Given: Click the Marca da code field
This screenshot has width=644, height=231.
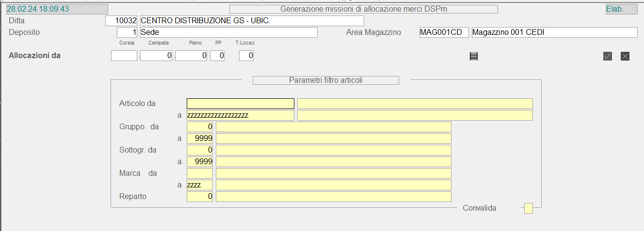Looking at the screenshot, I should tap(200, 173).
